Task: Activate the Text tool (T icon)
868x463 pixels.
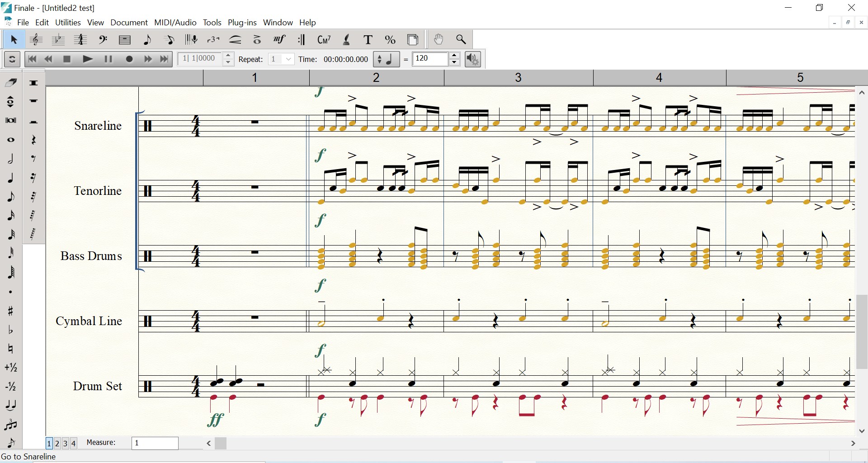Action: pyautogui.click(x=368, y=40)
